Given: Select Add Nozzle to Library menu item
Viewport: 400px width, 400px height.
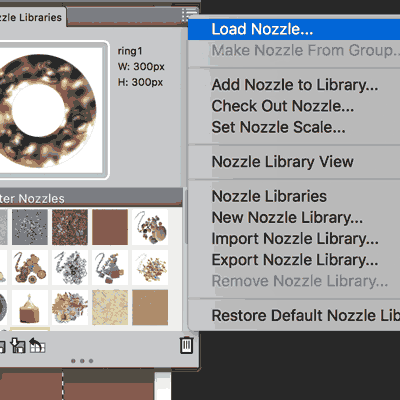Looking at the screenshot, I should pos(294,85).
